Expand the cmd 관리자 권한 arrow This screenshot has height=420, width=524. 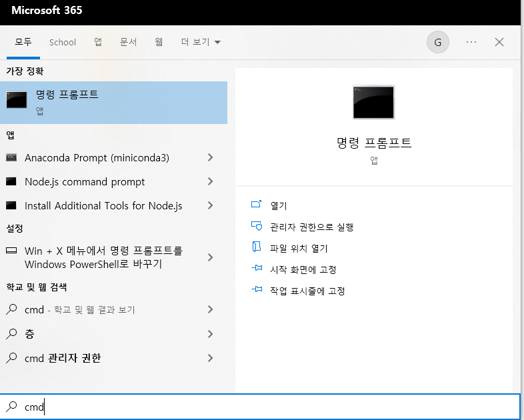(x=210, y=358)
